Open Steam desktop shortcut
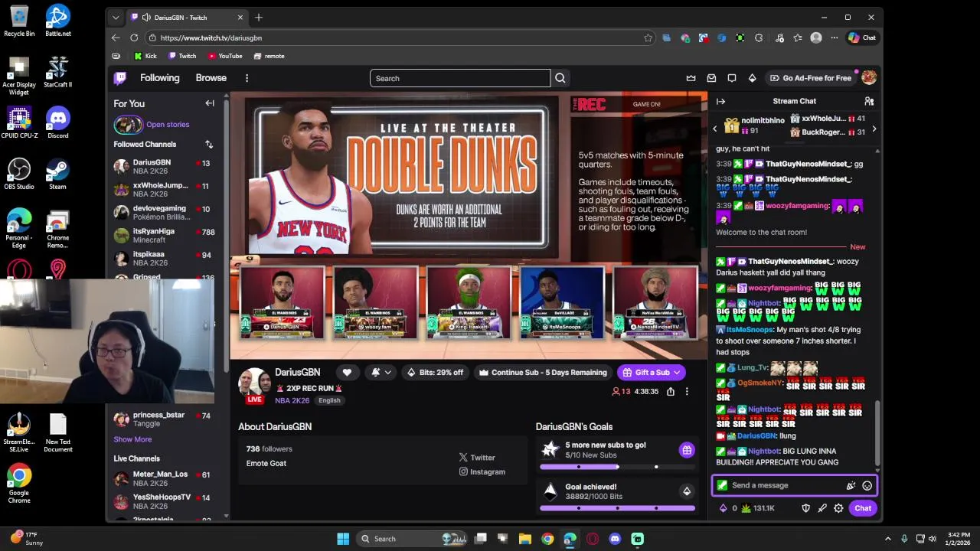 coord(57,174)
